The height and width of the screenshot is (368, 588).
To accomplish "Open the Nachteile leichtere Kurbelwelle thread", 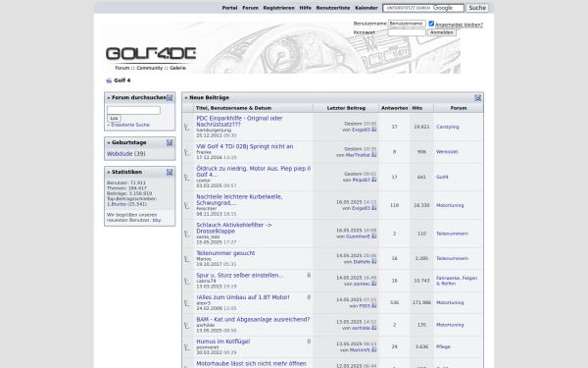I will [x=239, y=200].
